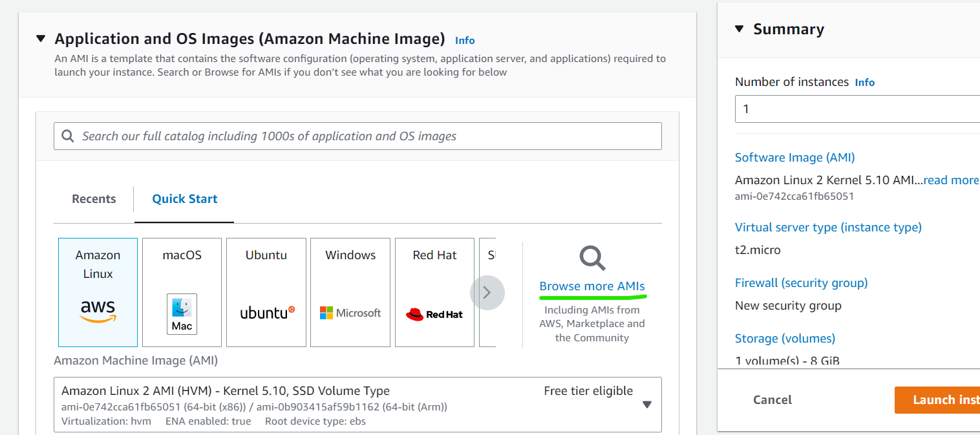Screen dimensions: 980x435
Task: Open Virtual server type (instance type) link
Action: click(x=828, y=228)
